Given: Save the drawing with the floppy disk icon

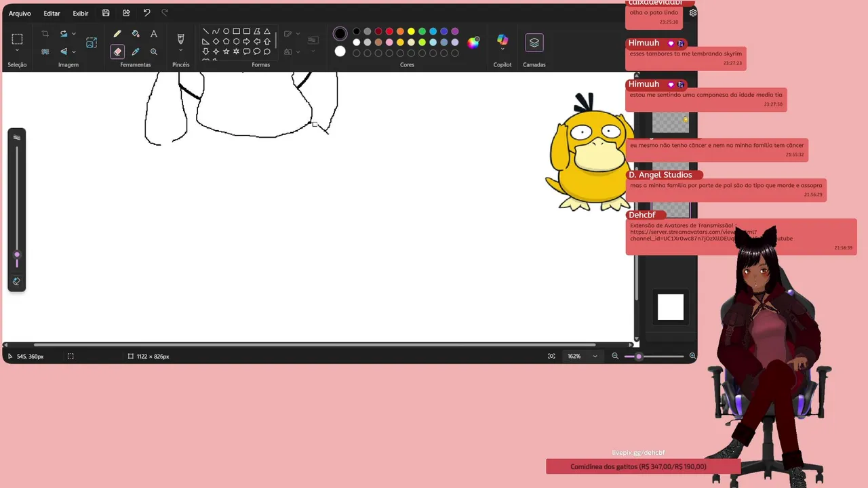Looking at the screenshot, I should (x=106, y=13).
